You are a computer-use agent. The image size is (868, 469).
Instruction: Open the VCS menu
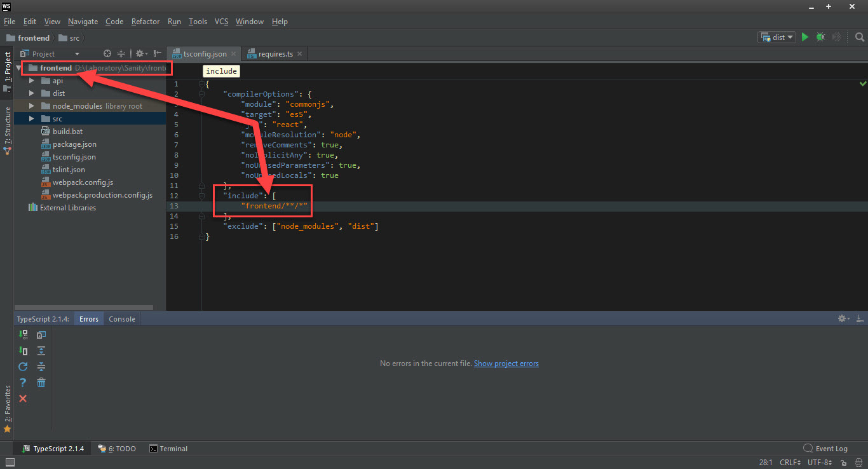pyautogui.click(x=221, y=22)
